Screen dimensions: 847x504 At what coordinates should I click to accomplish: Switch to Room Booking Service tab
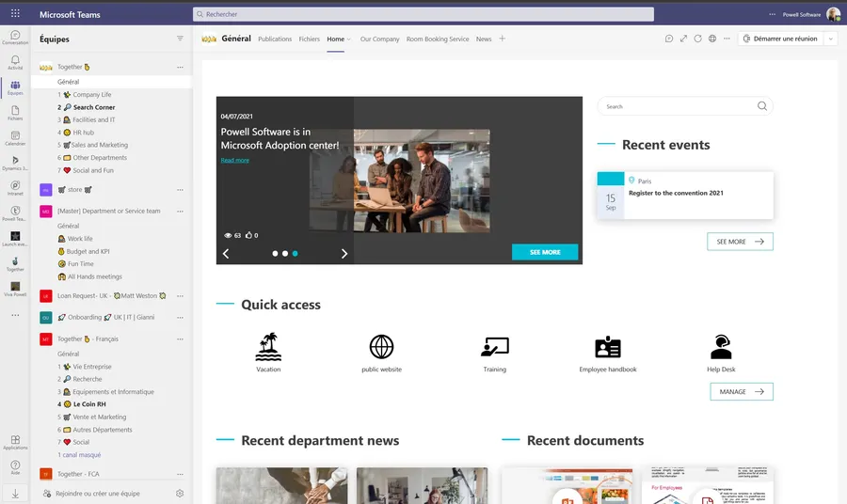438,39
